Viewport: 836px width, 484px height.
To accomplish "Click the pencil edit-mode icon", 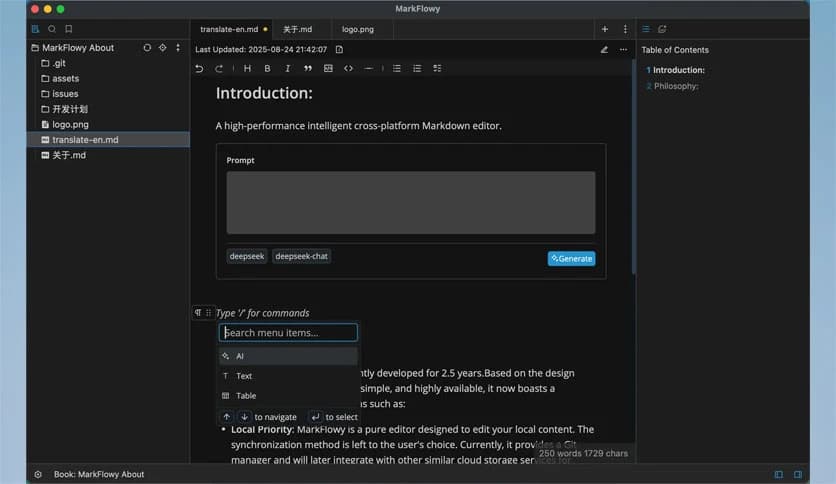I will (604, 50).
